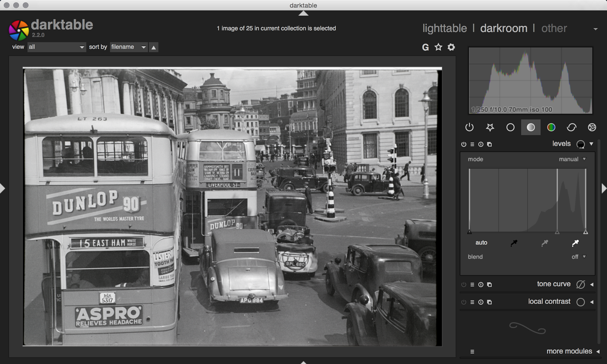Pick medium gray with gray eyedropper
This screenshot has height=364, width=607.
[x=545, y=243]
